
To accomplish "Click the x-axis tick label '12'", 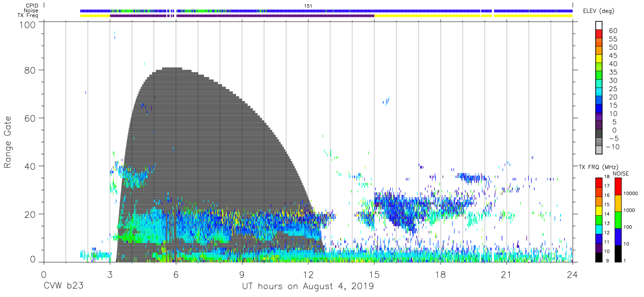I will pyautogui.click(x=308, y=274).
